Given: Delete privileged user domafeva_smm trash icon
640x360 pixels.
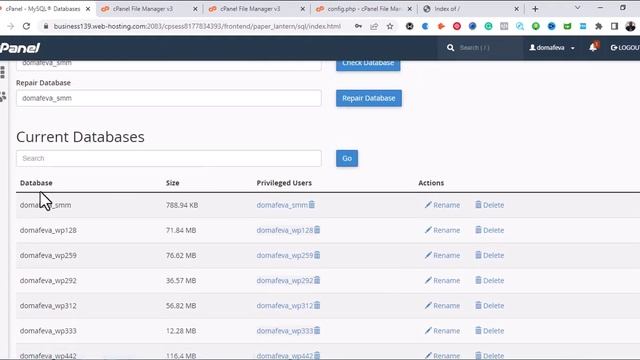Looking at the screenshot, I should point(312,204).
